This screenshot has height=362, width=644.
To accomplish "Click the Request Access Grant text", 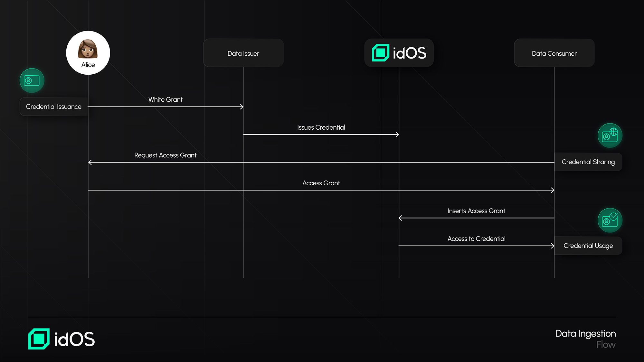I will 165,155.
